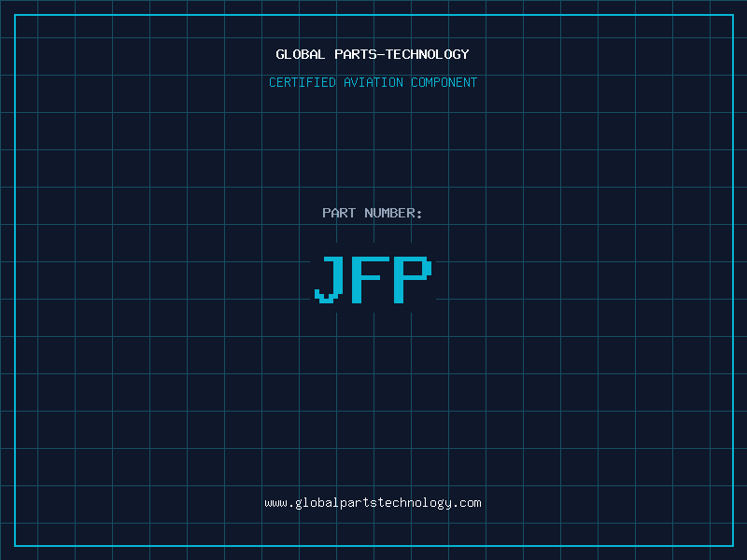Click the JFP part number text

(373, 279)
